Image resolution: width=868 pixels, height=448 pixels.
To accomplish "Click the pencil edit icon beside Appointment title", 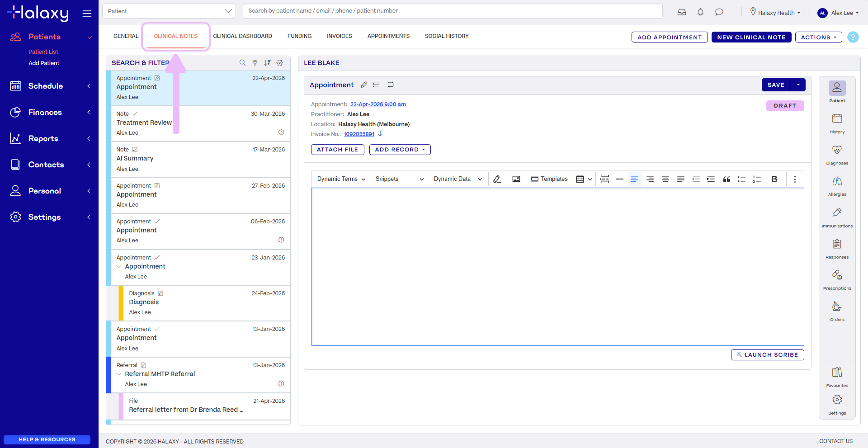I will (x=364, y=85).
